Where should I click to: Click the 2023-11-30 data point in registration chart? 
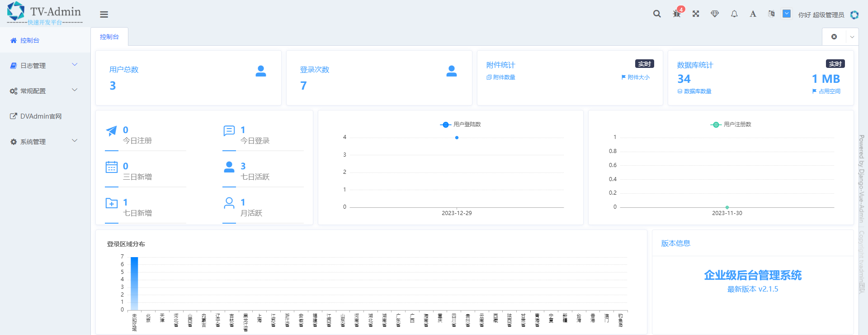727,207
